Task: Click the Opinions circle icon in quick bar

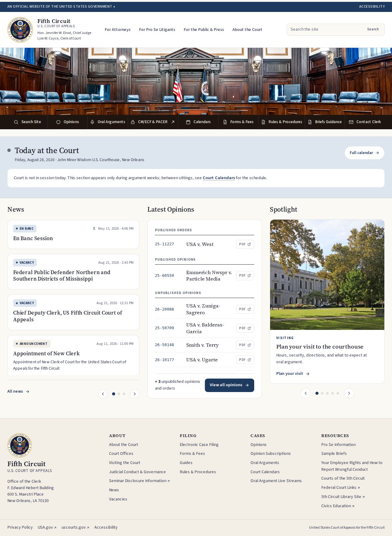Action: [58, 122]
